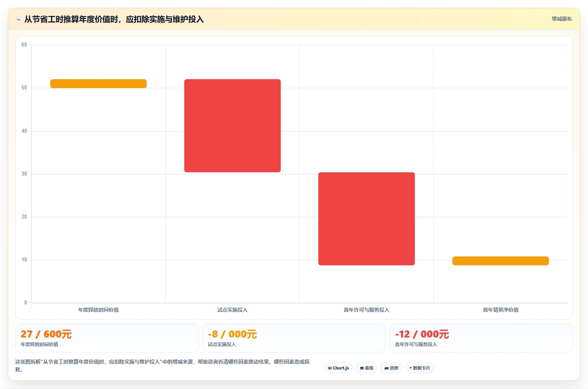The height and width of the screenshot is (389, 588).
Task: Click y-axis value 0
Action: [26, 303]
